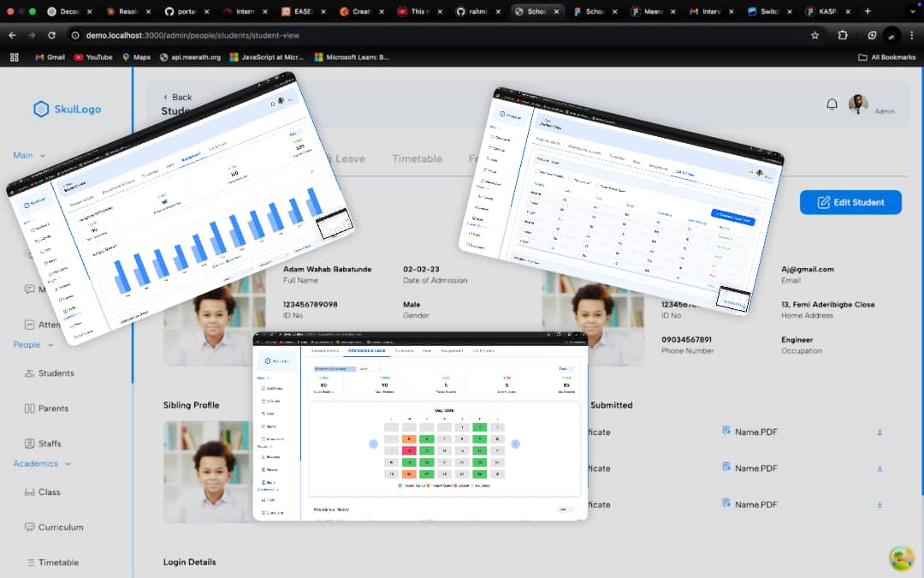
Task: Select the occupation value 'Engineer'
Action: tap(797, 340)
